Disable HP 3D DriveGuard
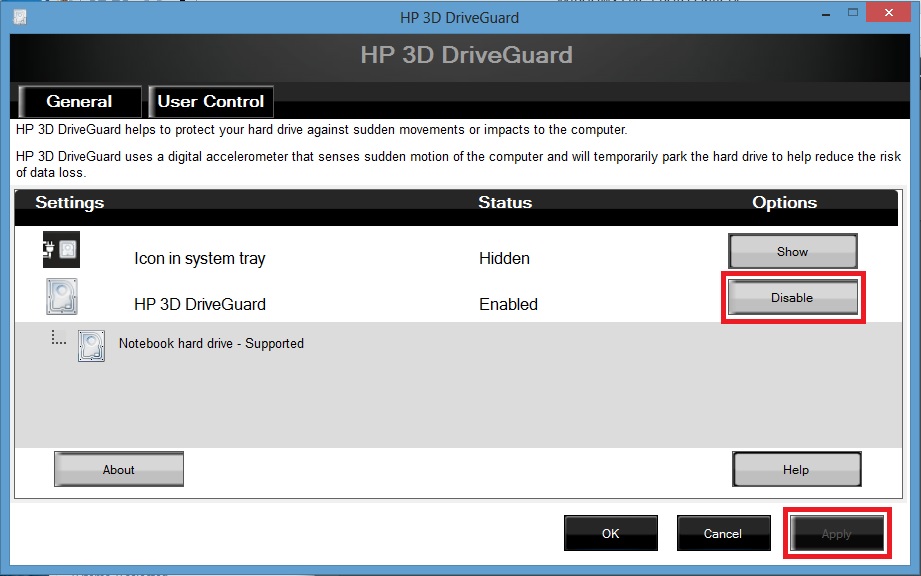Screen dimensions: 921x576 click(792, 298)
